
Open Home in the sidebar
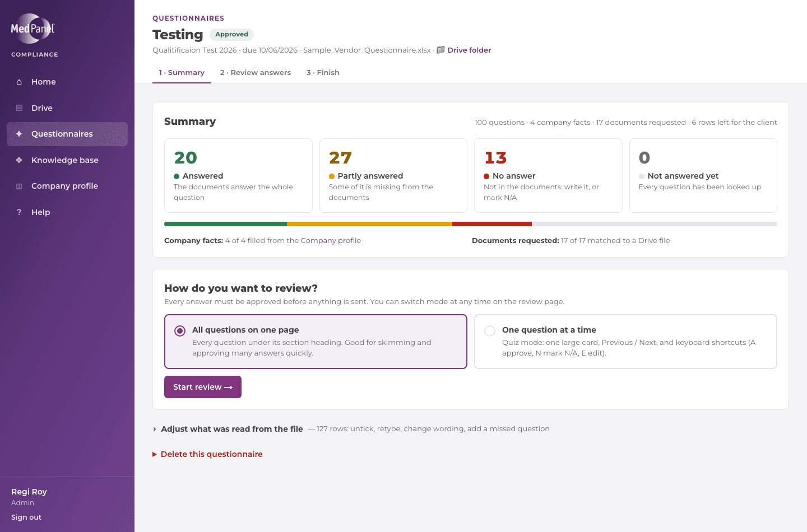click(67, 82)
